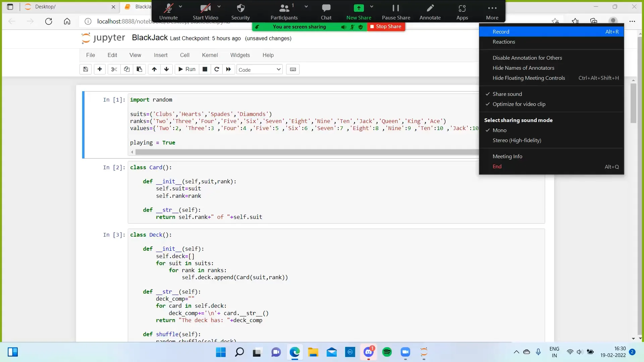Expand New Share options arrow
This screenshot has width=644, height=362.
(372, 6)
